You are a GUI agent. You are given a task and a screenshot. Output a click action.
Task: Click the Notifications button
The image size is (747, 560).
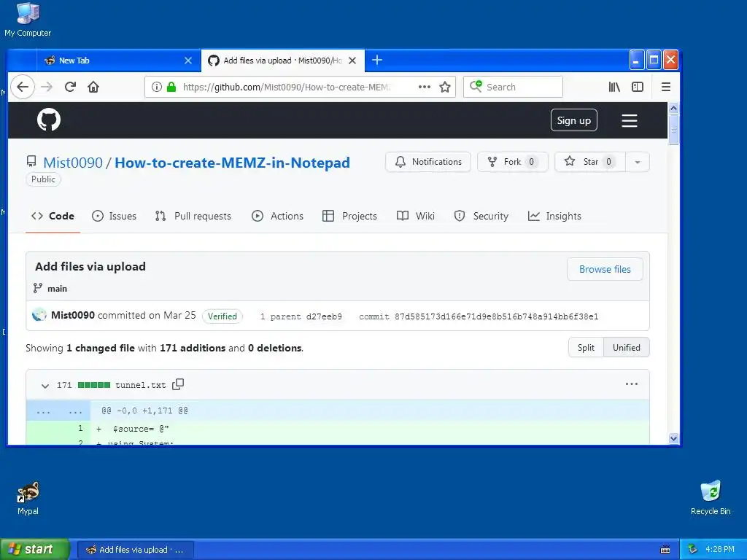pos(427,162)
